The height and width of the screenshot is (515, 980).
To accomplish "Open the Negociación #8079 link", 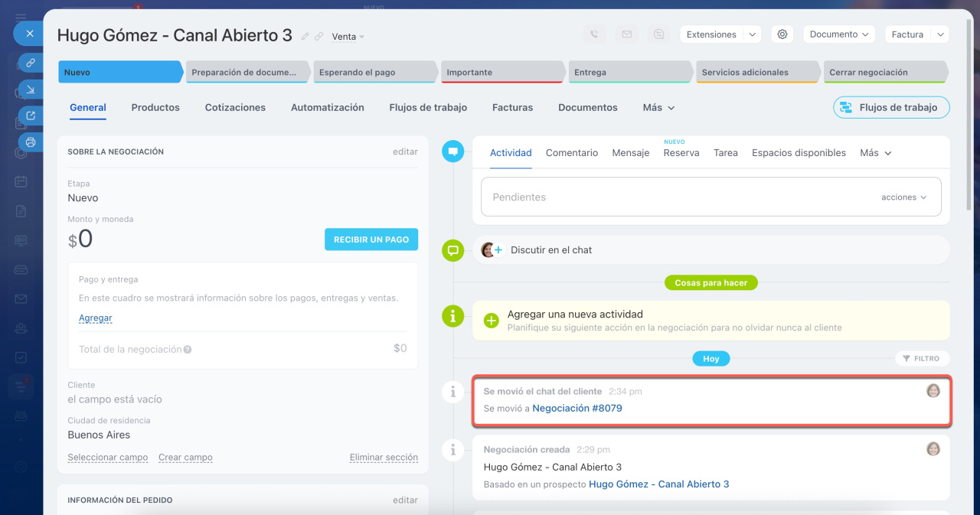I will click(577, 409).
